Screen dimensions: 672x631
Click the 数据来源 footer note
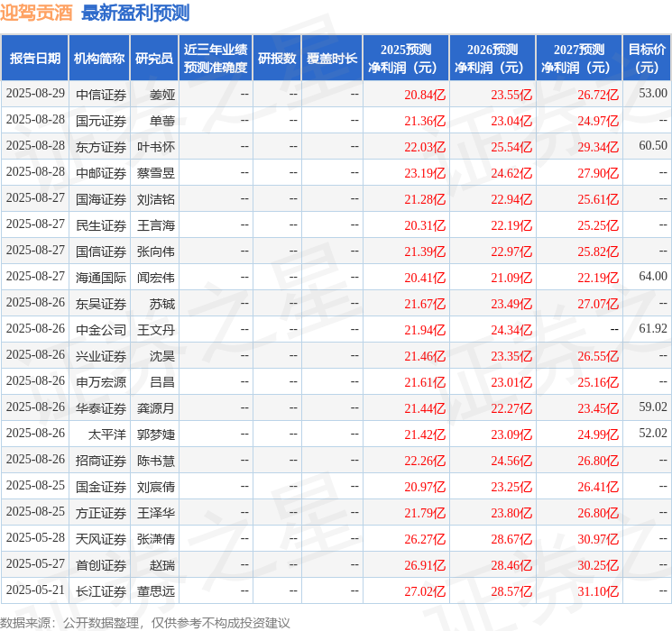(144, 622)
